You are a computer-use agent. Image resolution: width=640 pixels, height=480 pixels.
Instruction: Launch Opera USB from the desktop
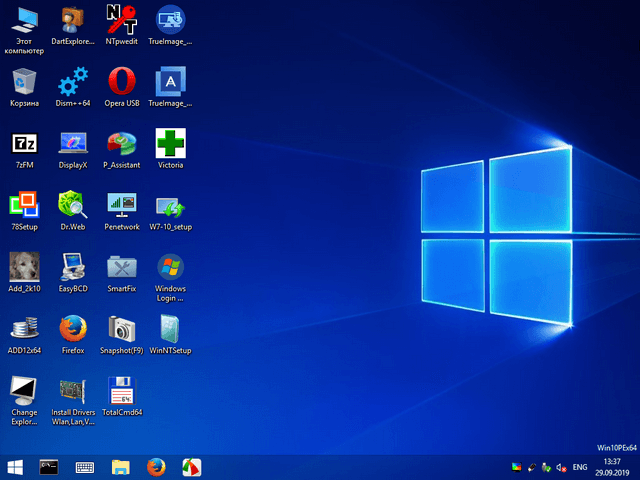(x=121, y=82)
